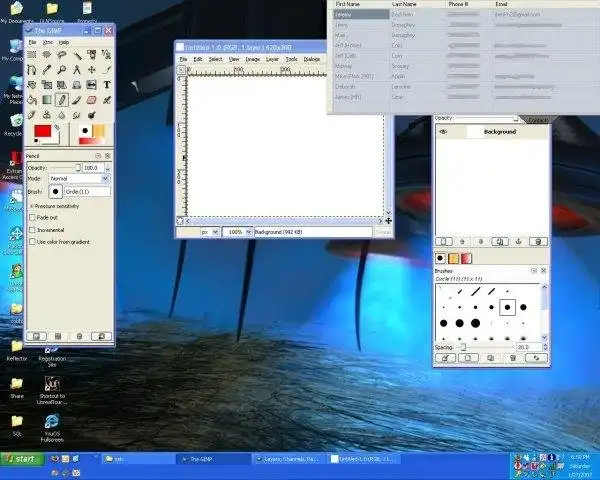The image size is (600, 480).
Task: Select the Eraser tool
Action: tap(91, 100)
